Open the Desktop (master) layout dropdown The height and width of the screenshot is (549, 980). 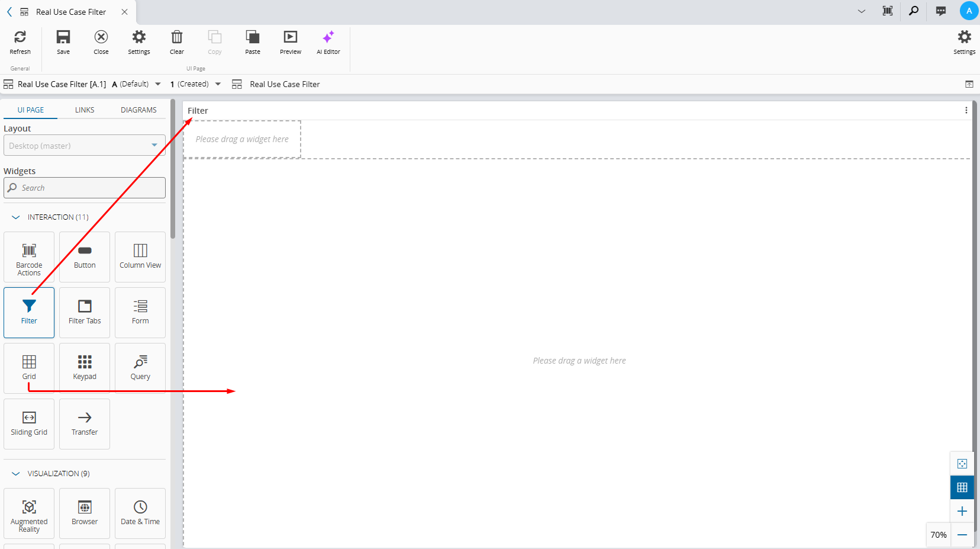pos(85,145)
